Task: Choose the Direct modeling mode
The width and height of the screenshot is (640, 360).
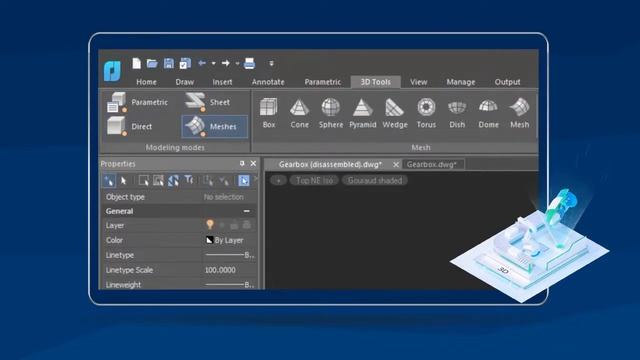Action: [129, 127]
